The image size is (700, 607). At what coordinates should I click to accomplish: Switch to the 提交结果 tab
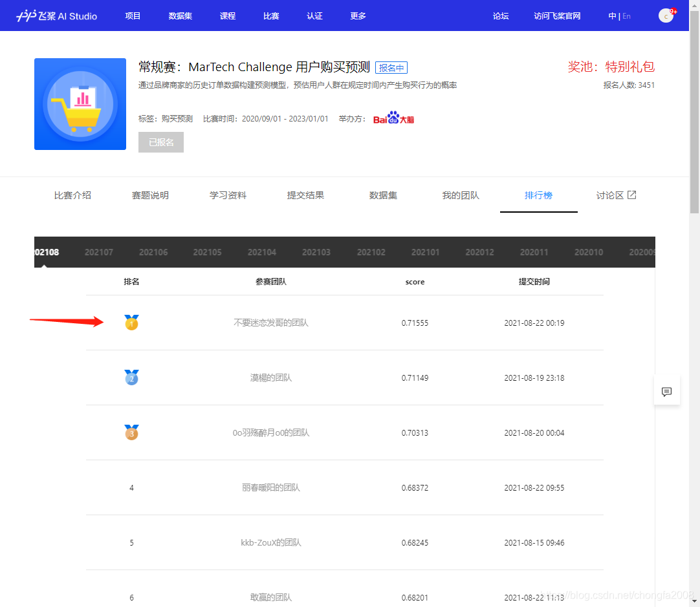[x=306, y=195]
